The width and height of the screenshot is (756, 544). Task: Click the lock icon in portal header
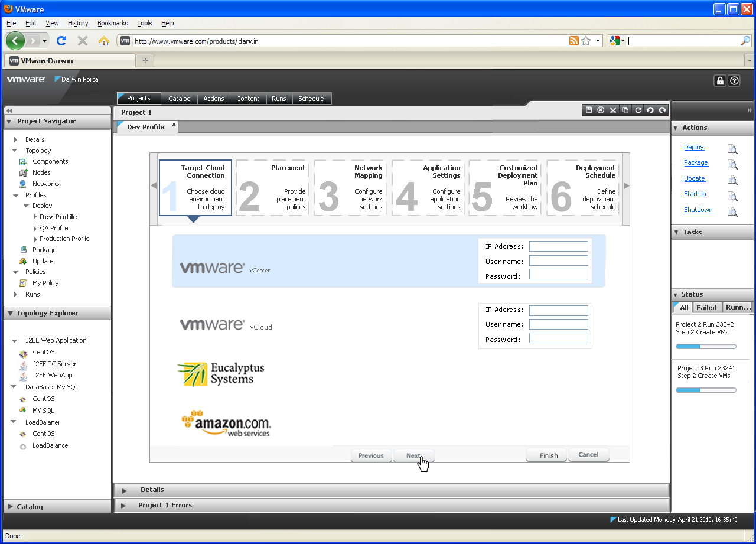719,81
